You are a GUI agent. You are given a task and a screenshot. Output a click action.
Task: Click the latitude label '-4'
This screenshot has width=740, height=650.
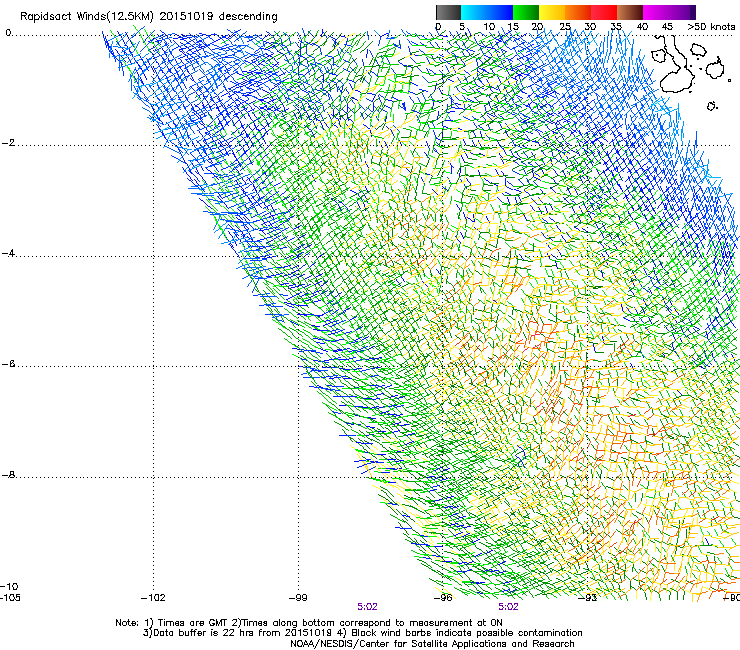pos(8,253)
